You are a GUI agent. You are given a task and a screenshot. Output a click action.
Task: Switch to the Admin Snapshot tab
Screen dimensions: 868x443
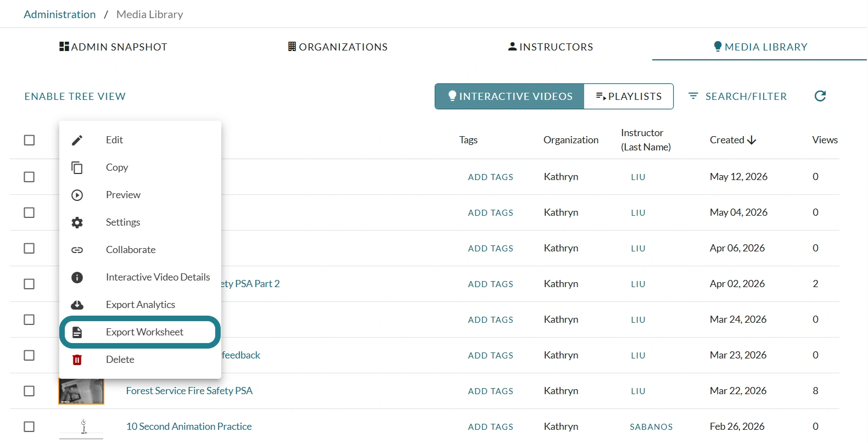pos(113,47)
